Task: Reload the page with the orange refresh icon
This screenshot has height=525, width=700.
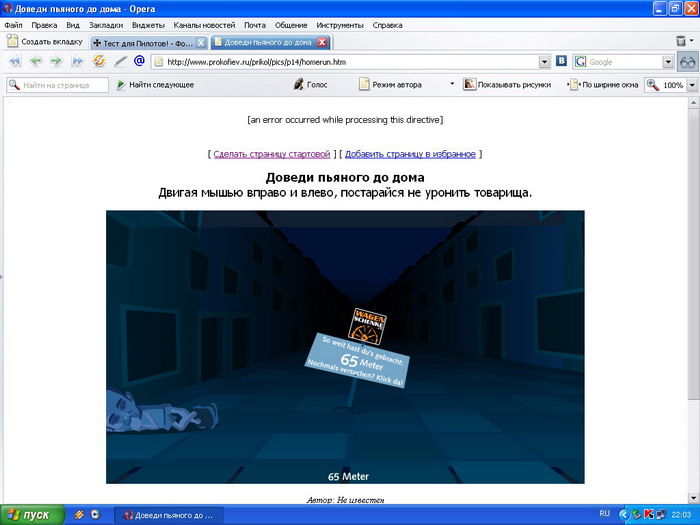Action: pos(99,61)
